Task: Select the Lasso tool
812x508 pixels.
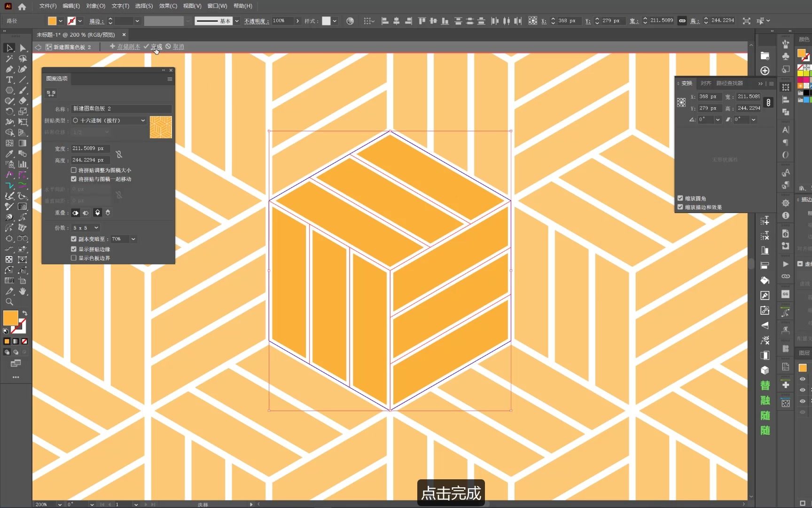Action: point(23,59)
